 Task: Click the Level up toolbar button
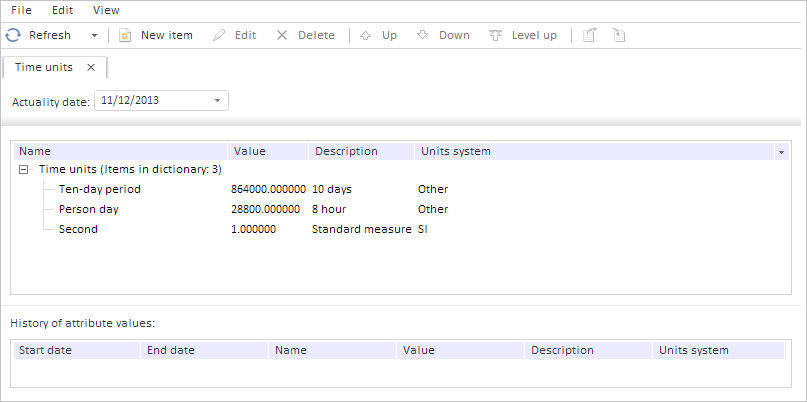[x=523, y=35]
